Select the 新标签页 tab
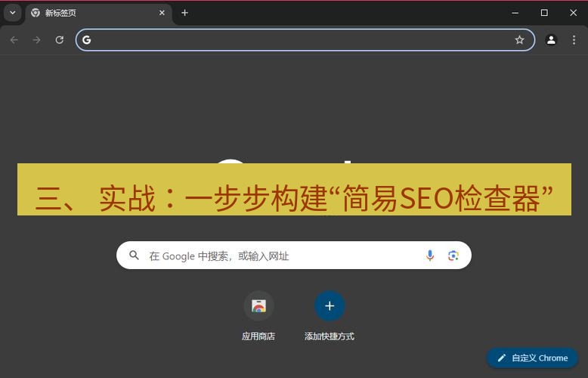 point(98,13)
